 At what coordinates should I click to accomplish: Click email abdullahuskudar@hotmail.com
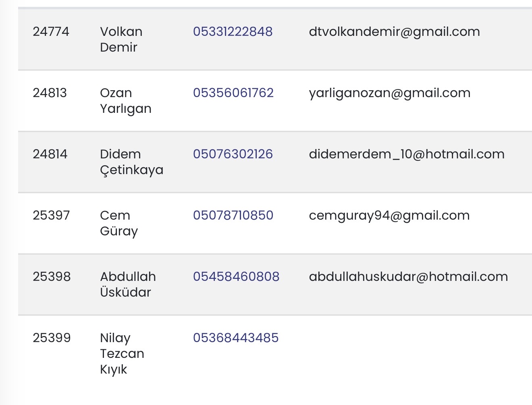(x=408, y=277)
